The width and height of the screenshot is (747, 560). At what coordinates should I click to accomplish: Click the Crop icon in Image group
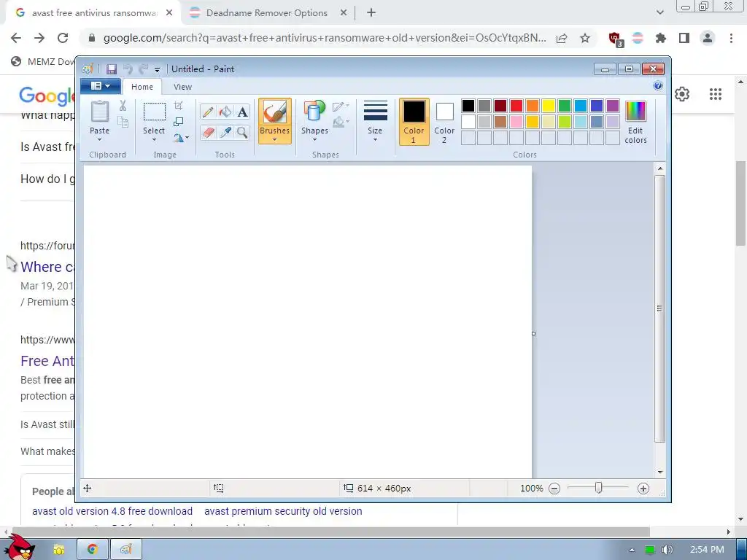(x=178, y=106)
